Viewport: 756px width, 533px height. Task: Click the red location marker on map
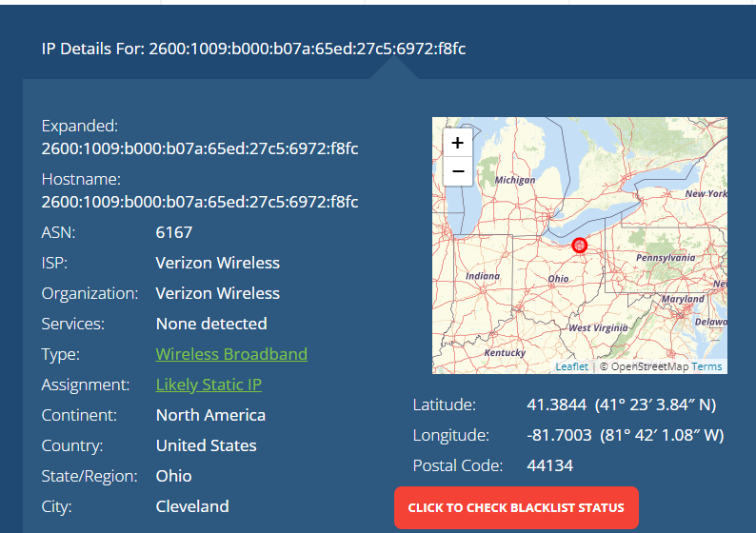[580, 246]
